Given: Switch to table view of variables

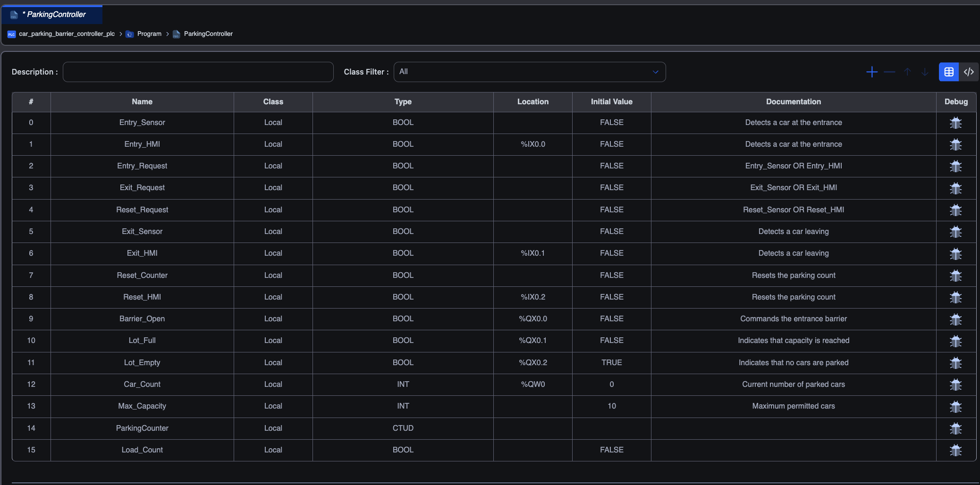Looking at the screenshot, I should [x=949, y=72].
